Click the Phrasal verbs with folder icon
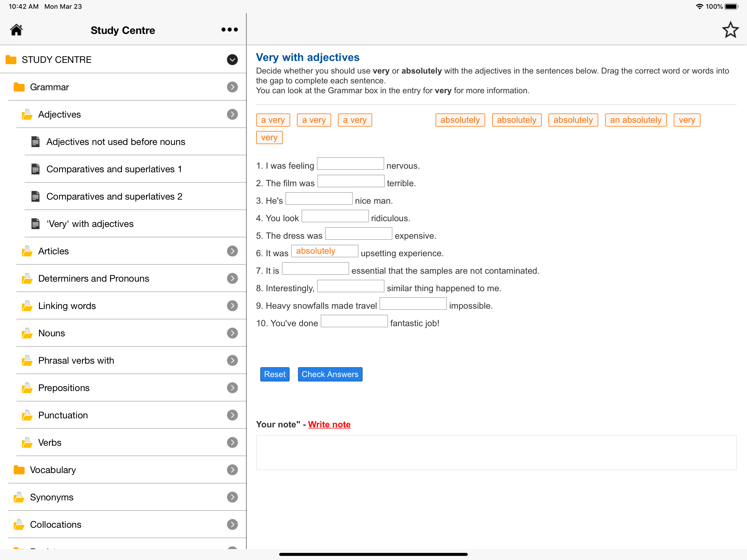Screen dimensions: 747x560 tap(27, 360)
